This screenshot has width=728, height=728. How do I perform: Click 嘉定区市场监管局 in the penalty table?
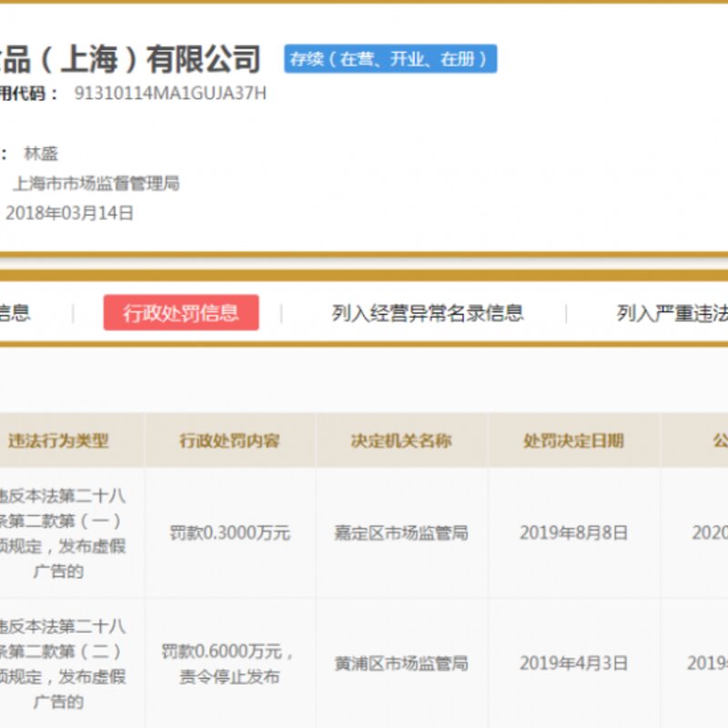coord(403,534)
